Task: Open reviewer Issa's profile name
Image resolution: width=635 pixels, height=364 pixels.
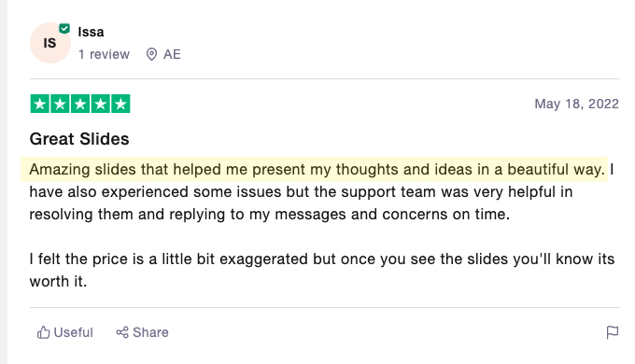Action: click(x=92, y=32)
